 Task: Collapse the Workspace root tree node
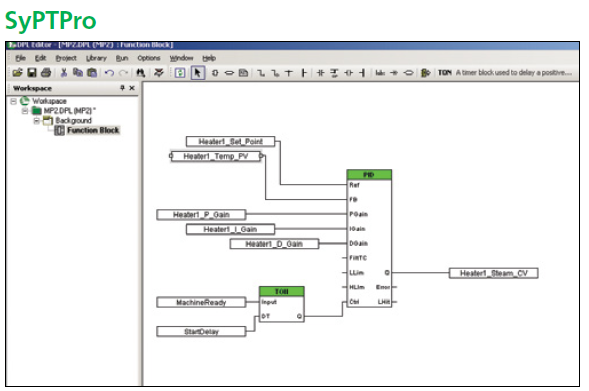click(x=14, y=101)
